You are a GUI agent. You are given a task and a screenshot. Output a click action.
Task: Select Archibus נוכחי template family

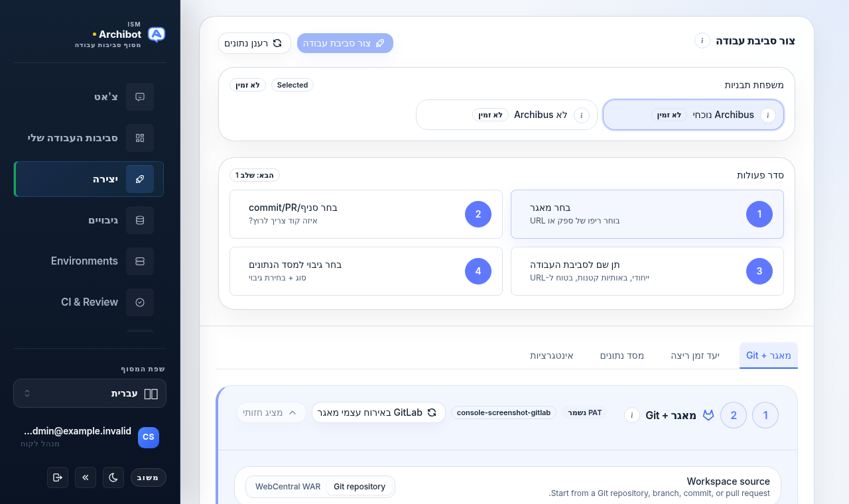693,115
